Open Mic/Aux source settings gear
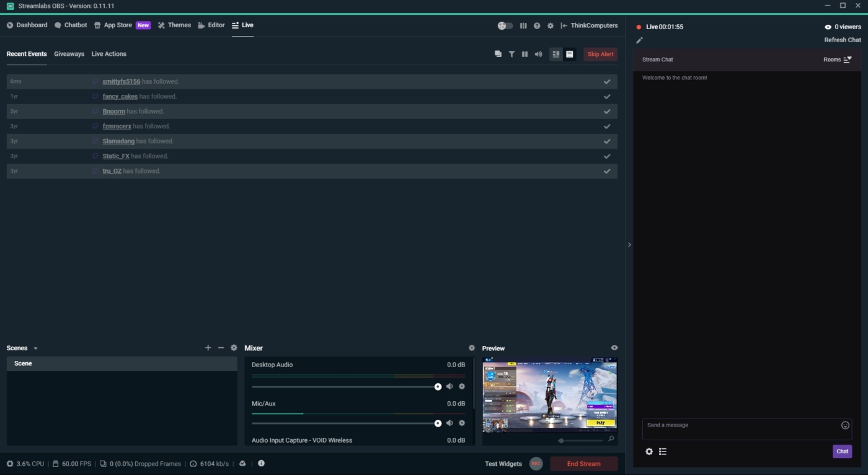 pos(462,423)
